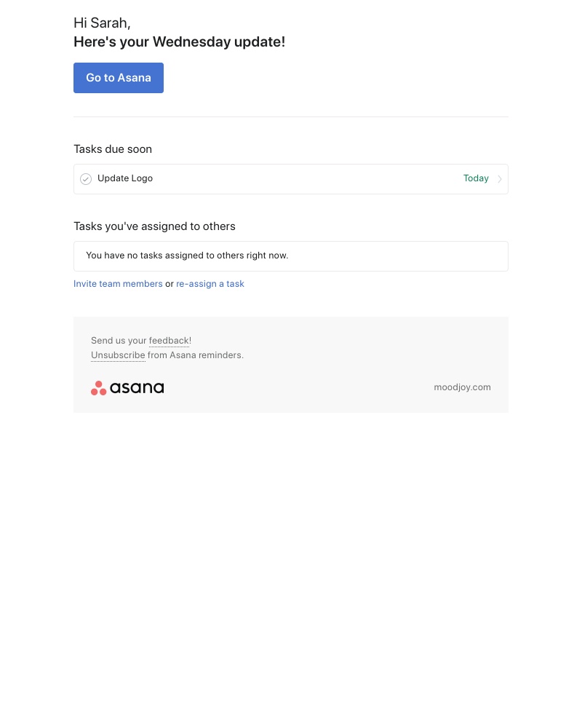582x728 pixels.
Task: Open the Update Logo task name
Action: [x=125, y=178]
